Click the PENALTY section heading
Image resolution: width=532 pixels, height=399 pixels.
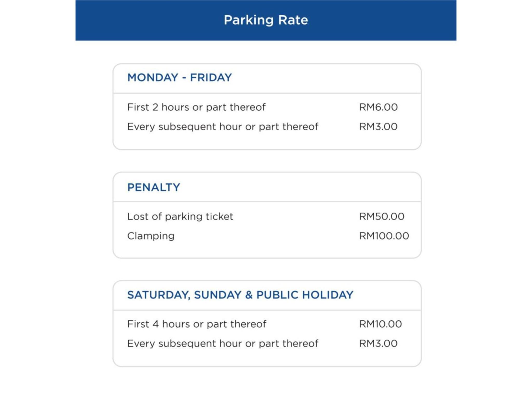click(154, 187)
